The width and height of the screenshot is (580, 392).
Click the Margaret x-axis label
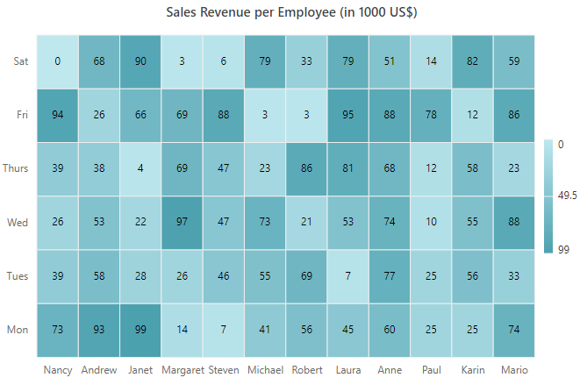click(183, 370)
